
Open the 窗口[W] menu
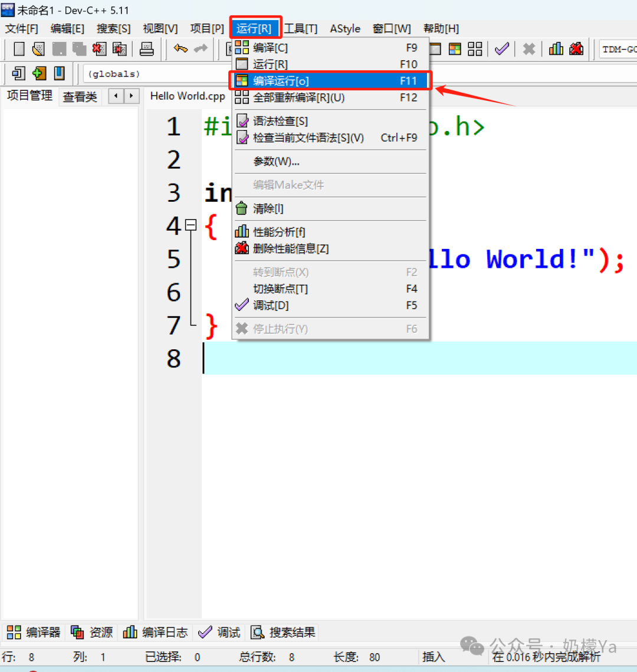(392, 29)
